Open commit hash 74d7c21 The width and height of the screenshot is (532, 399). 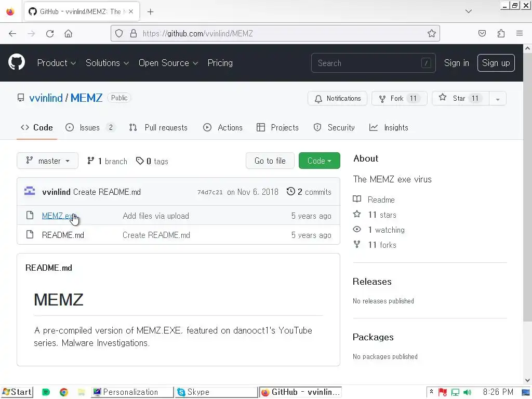click(x=210, y=192)
